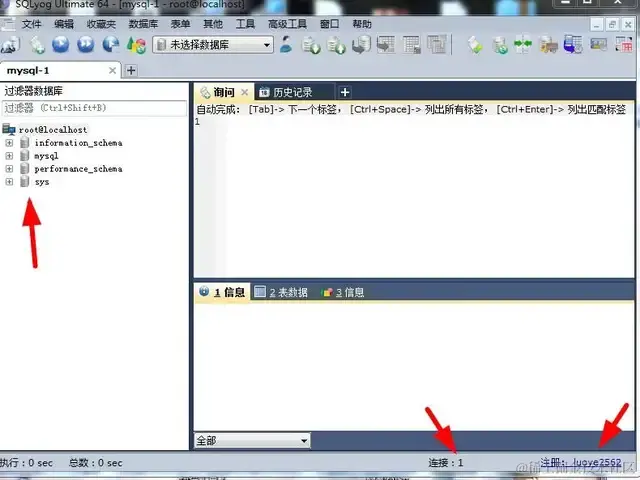The height and width of the screenshot is (480, 640).
Task: Open a new query editor via toolbar icon
Action: tap(37, 44)
